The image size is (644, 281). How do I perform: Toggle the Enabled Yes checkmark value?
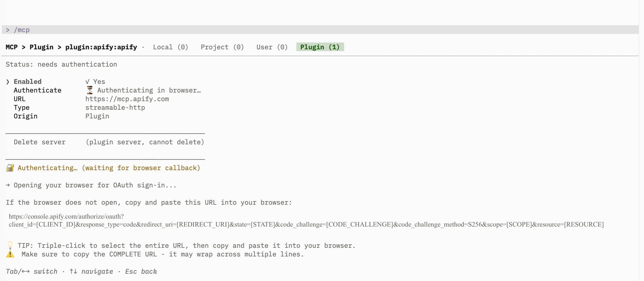click(x=95, y=82)
